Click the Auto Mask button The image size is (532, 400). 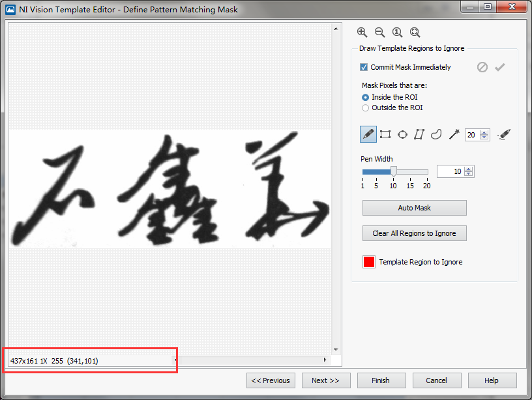[414, 208]
